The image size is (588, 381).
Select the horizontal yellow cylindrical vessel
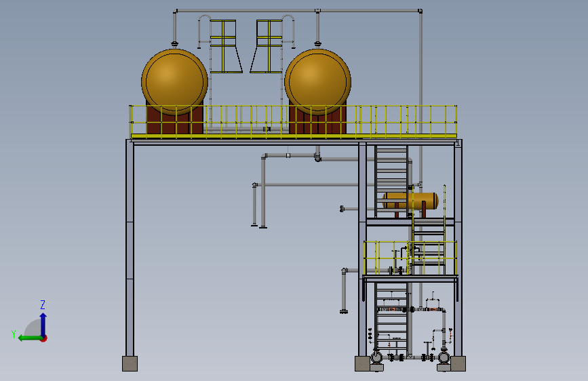tap(410, 201)
